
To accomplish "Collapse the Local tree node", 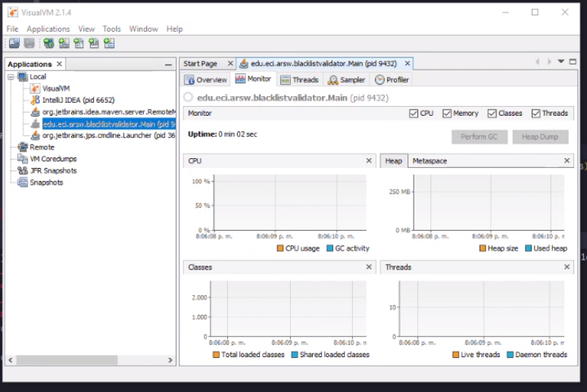I will tap(11, 77).
